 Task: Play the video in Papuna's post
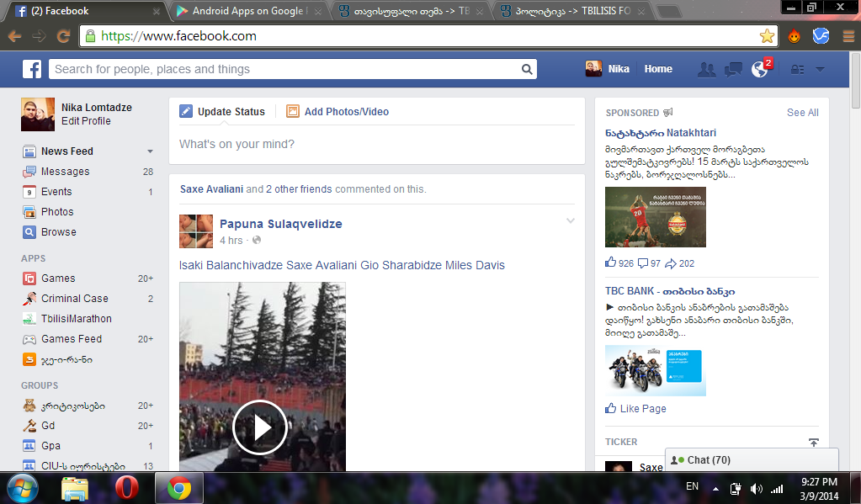pos(260,427)
